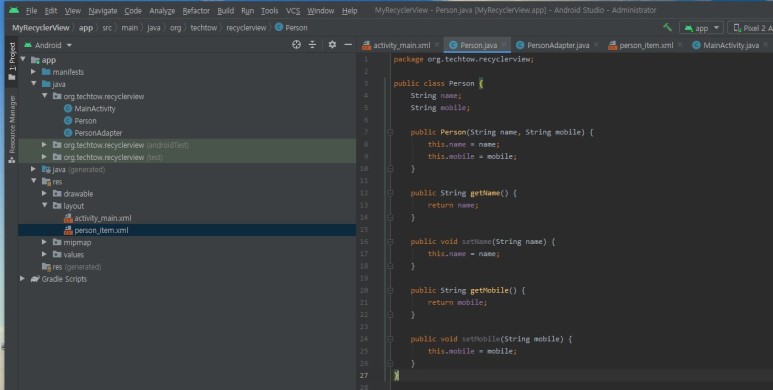
Task: Expand org.techtow.recyclerview (androidTest) package
Action: 44,145
